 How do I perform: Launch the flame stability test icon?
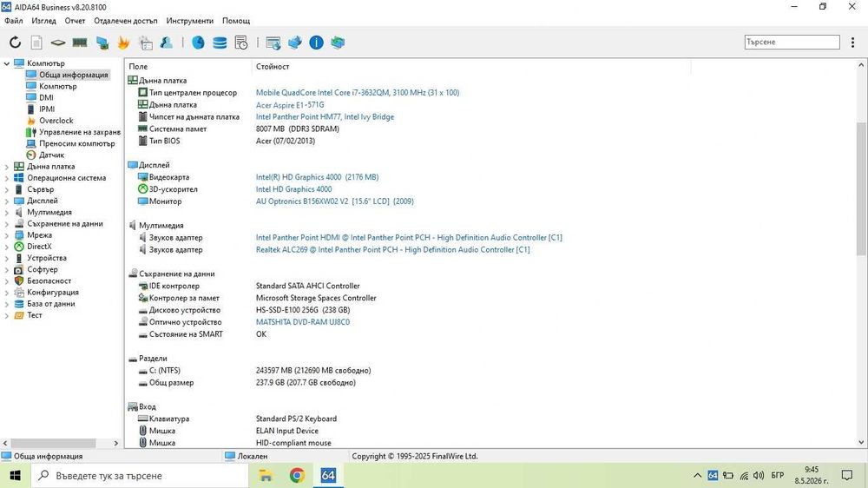pos(123,42)
